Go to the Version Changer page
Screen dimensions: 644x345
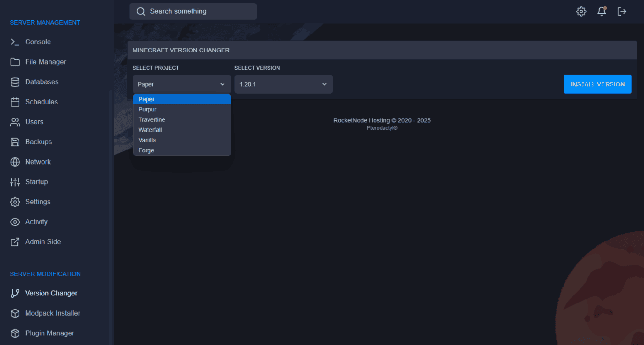click(x=51, y=293)
